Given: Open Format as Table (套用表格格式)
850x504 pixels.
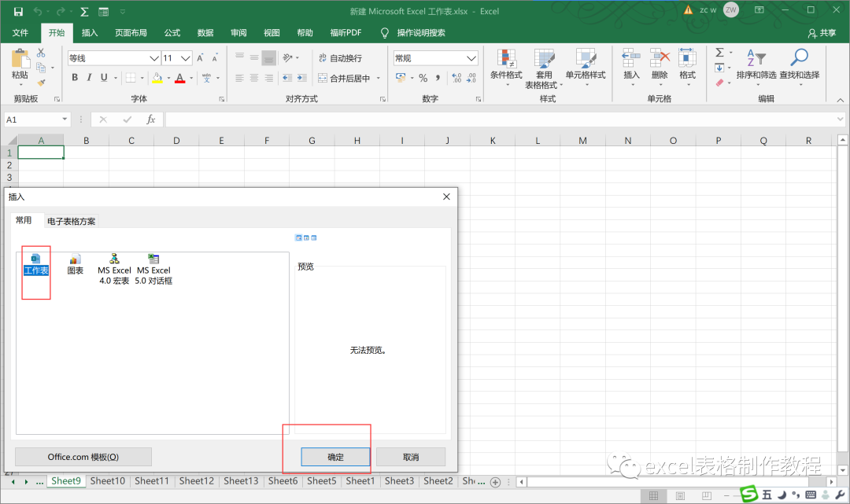Looking at the screenshot, I should [x=544, y=68].
